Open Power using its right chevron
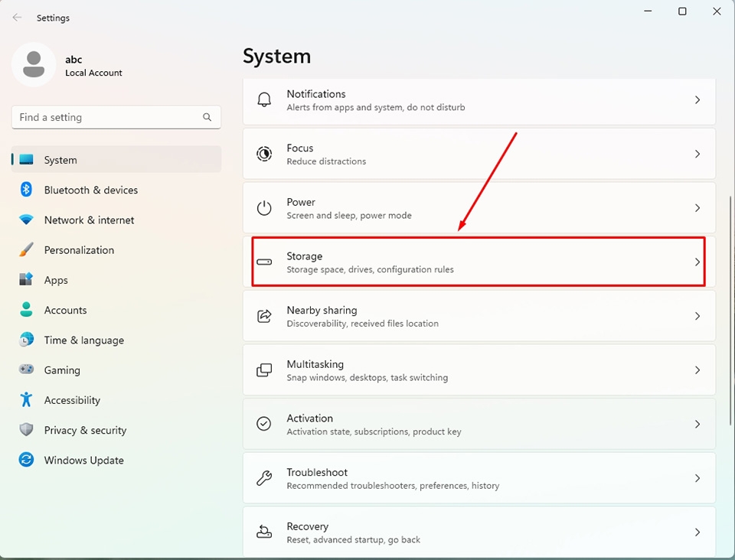 [x=697, y=208]
